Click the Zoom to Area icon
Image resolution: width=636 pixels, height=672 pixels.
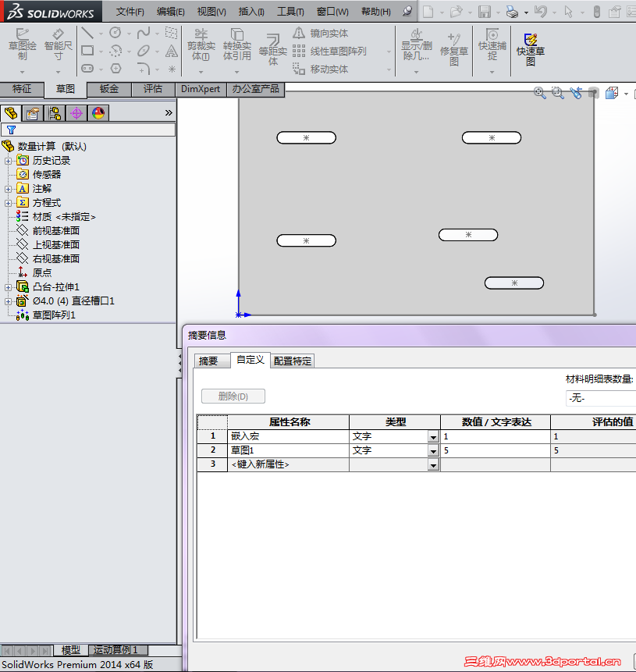(557, 93)
